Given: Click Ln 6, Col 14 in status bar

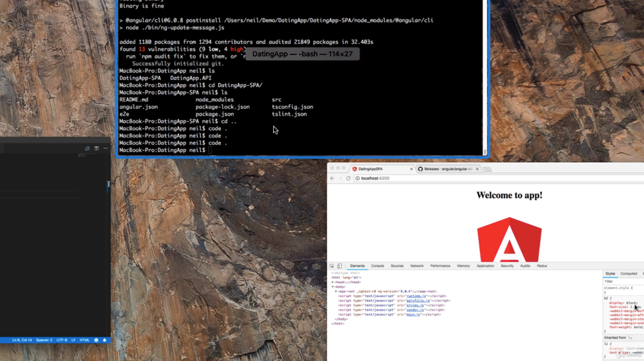Looking at the screenshot, I should click(22, 340).
